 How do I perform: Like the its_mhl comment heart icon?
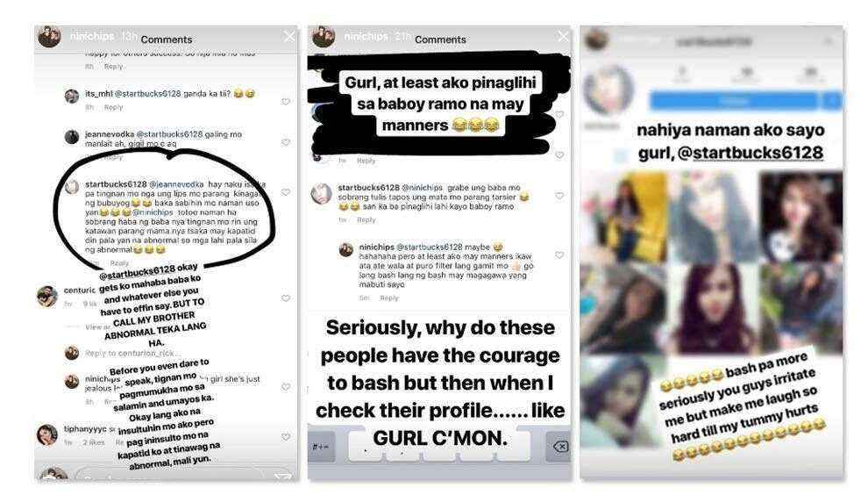click(286, 102)
